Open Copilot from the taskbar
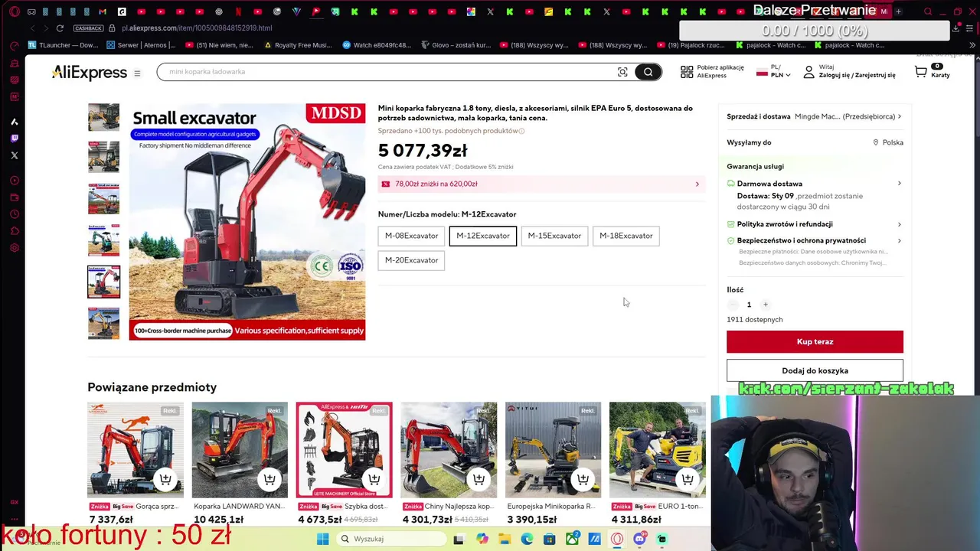Screen dimensions: 980x551 482,540
